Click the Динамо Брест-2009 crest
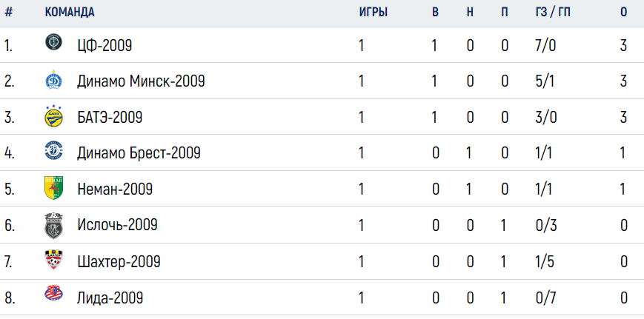 (53, 151)
